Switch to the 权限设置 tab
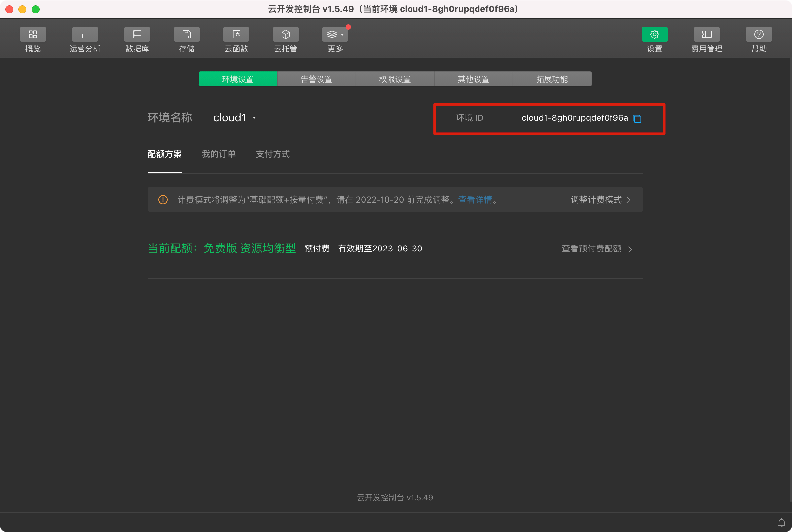Image resolution: width=792 pixels, height=532 pixels. coord(395,79)
